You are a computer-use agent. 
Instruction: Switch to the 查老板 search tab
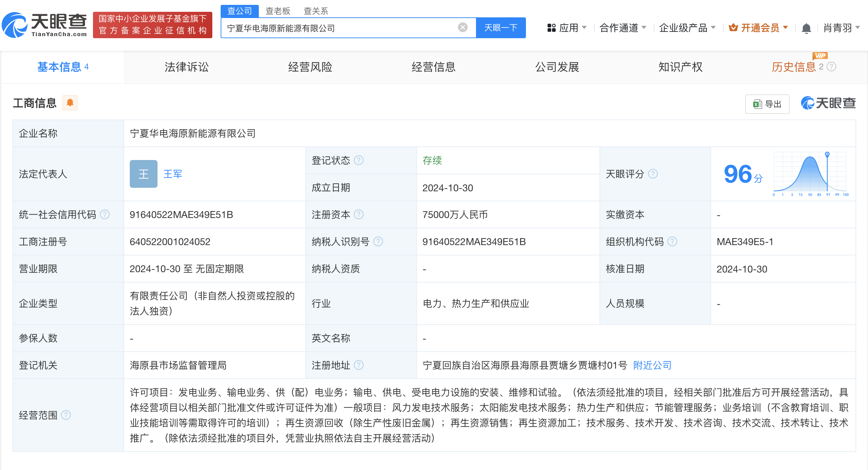(x=278, y=11)
